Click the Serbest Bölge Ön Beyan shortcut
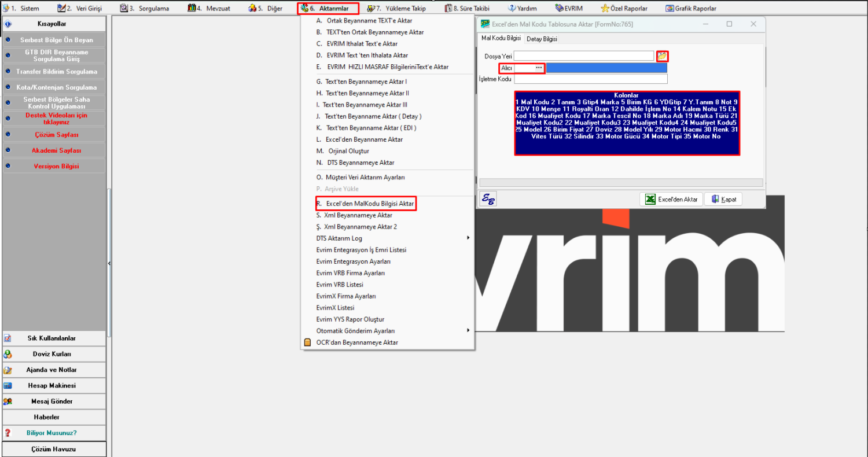The height and width of the screenshot is (457, 868). [x=54, y=40]
